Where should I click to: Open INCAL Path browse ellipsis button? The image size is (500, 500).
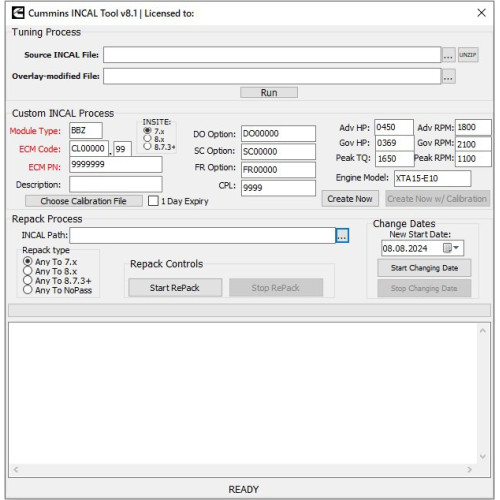click(x=342, y=235)
